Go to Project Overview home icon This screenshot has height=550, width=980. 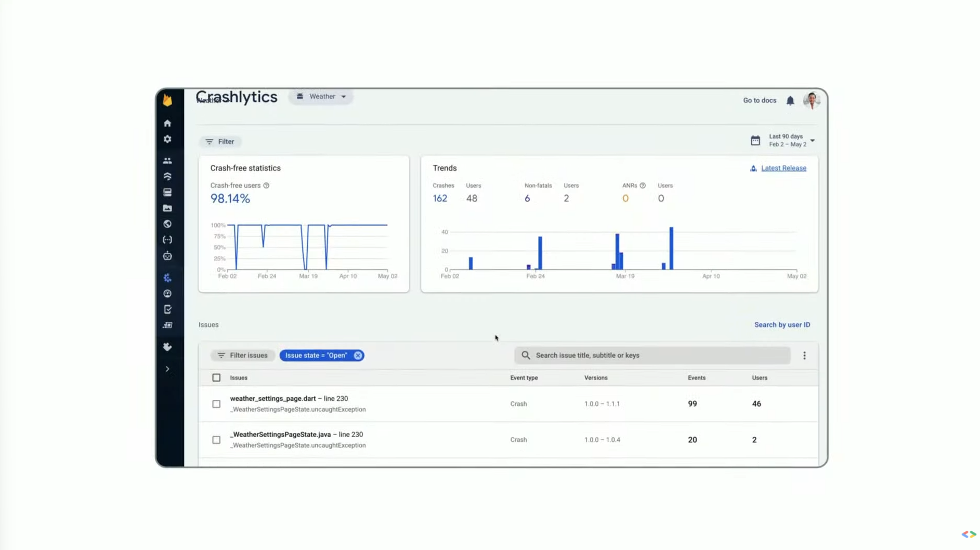click(x=167, y=124)
